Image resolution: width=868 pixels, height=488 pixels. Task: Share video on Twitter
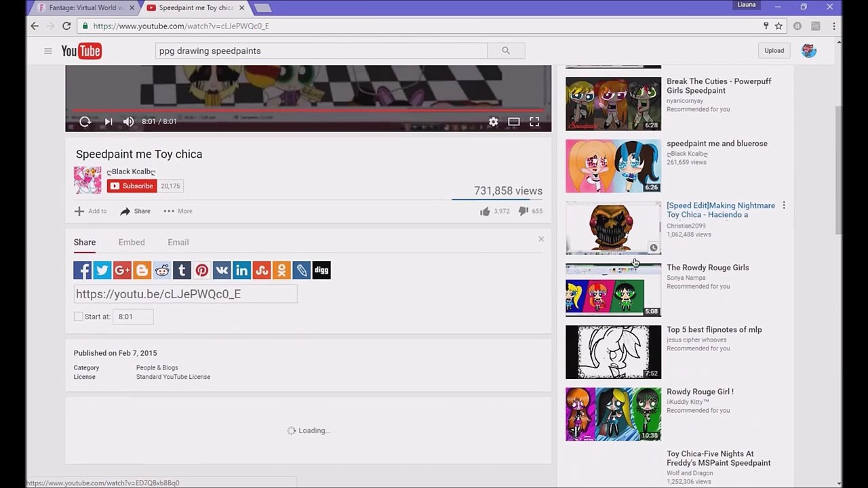pyautogui.click(x=102, y=270)
